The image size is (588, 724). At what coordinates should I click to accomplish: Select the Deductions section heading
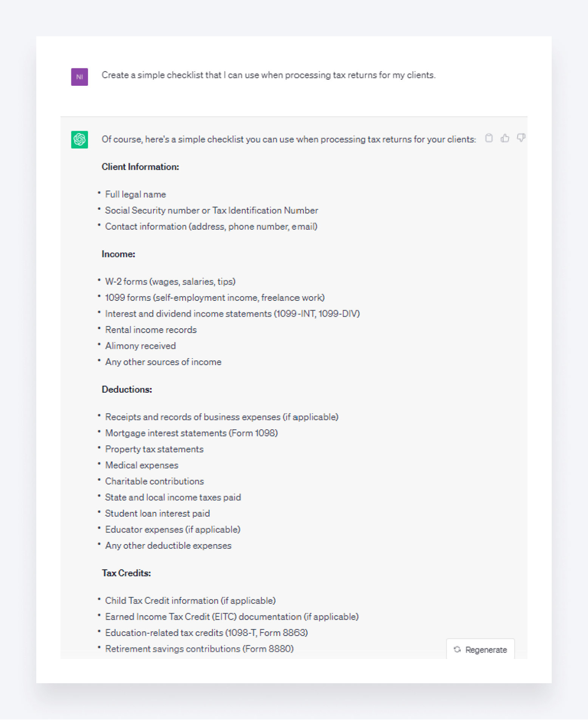point(127,389)
